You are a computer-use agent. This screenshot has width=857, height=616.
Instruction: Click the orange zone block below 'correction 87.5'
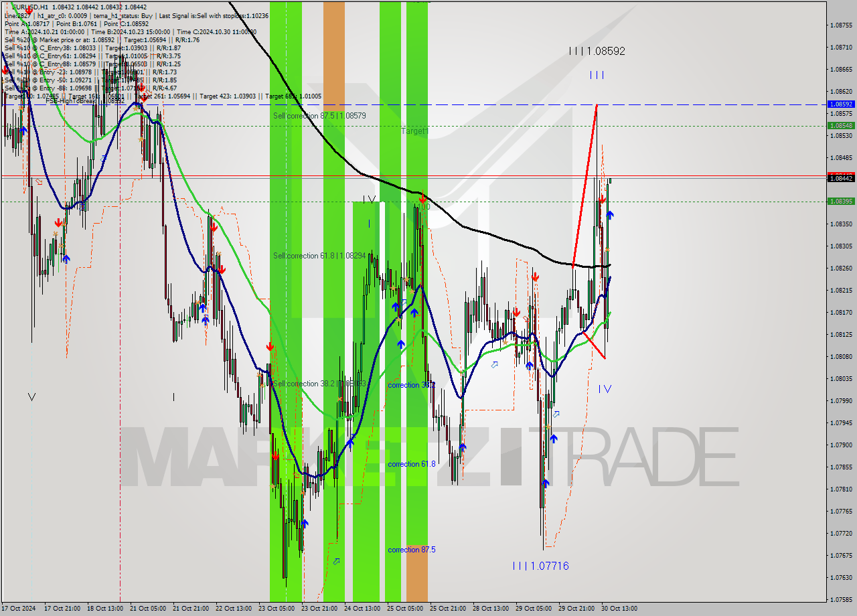(x=416, y=573)
